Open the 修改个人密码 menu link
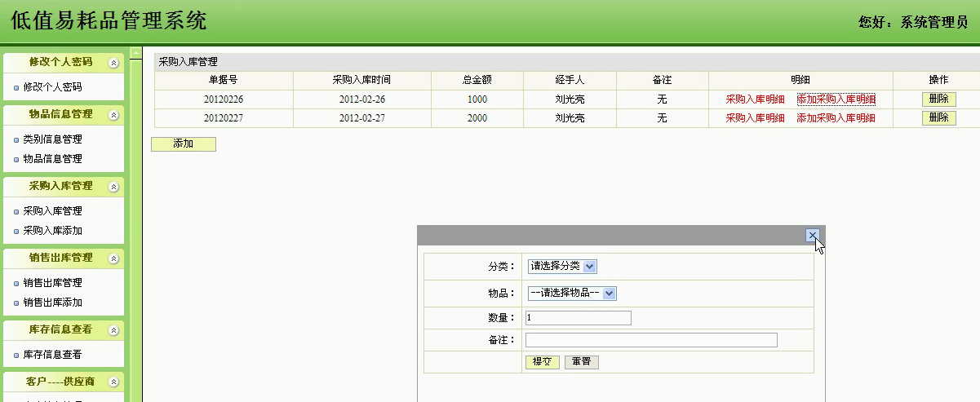 52,86
